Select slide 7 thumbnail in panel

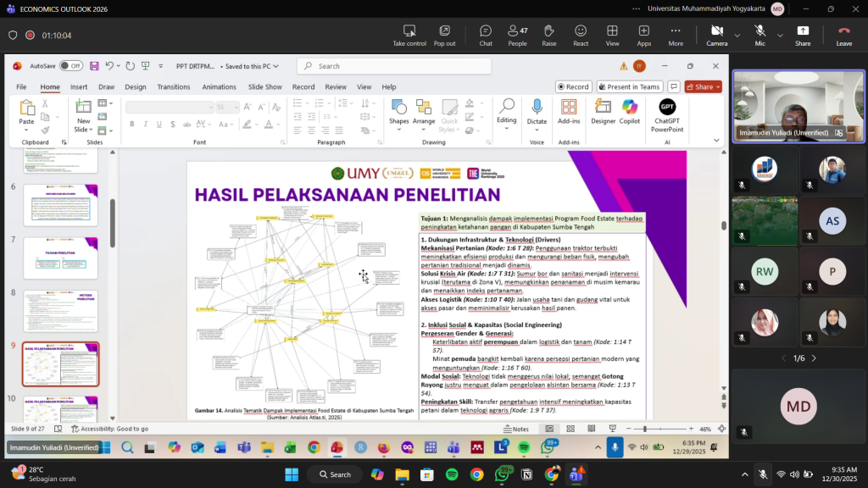60,258
